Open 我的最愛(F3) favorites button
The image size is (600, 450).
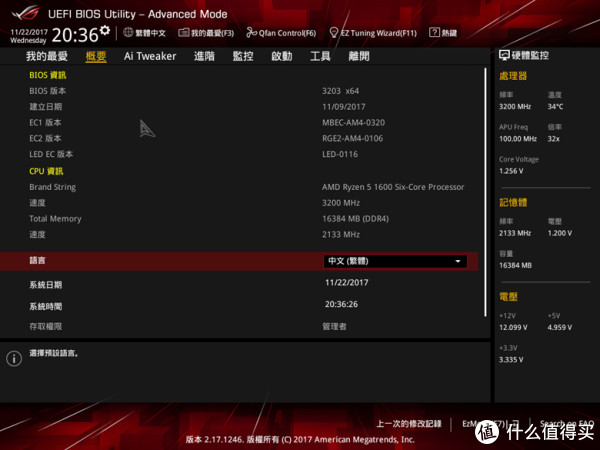coord(206,33)
